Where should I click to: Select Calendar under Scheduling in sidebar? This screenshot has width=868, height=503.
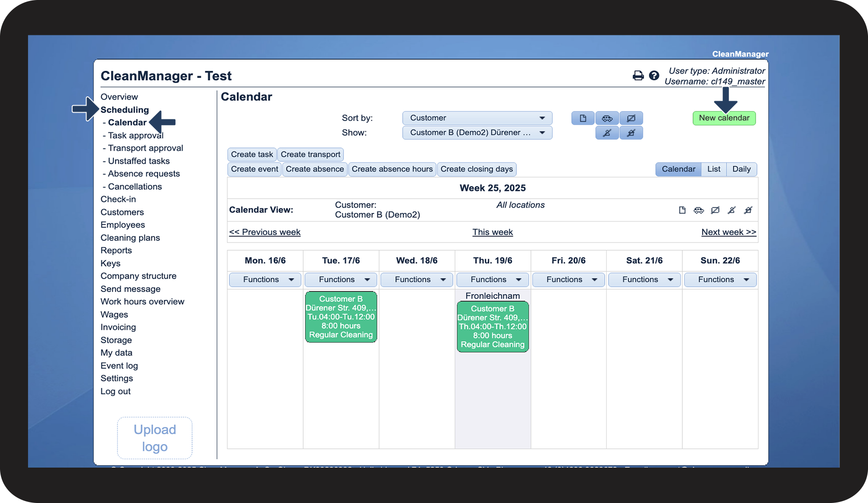pos(127,122)
